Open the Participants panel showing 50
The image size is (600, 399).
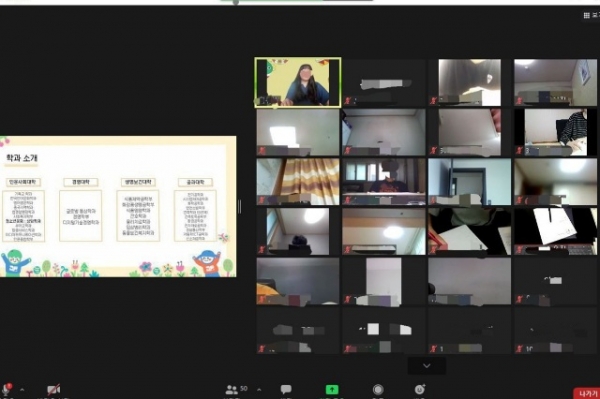pos(236,389)
